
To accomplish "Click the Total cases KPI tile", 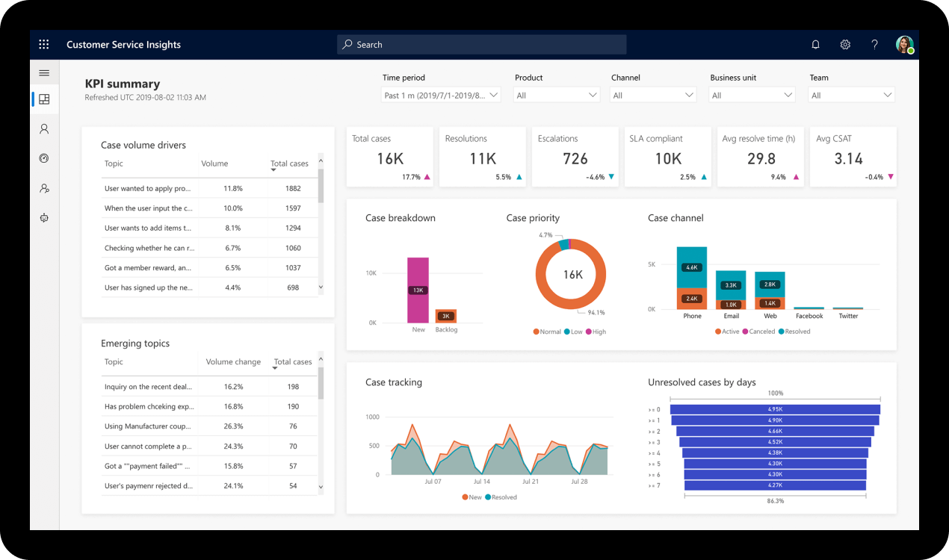I will click(389, 157).
